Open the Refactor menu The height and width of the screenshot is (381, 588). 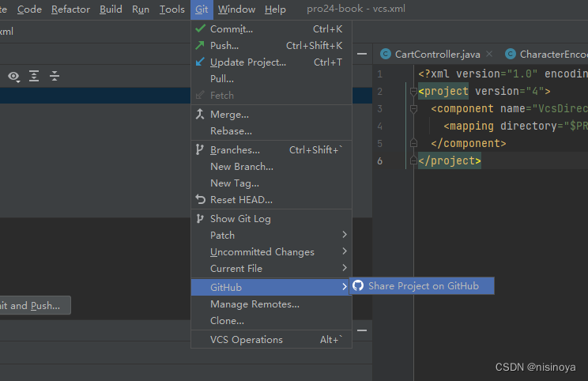pos(70,9)
